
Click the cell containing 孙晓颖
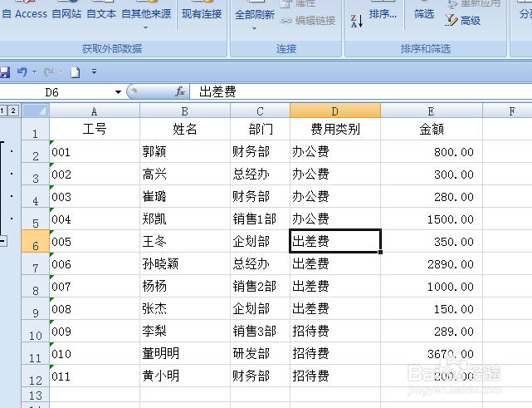point(184,263)
